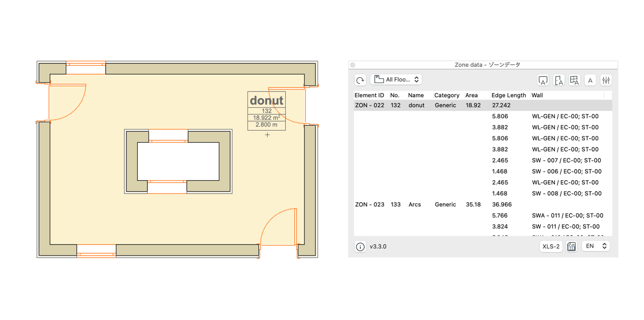Click the Wall column header
Screen dimensions: 644x320
point(537,95)
